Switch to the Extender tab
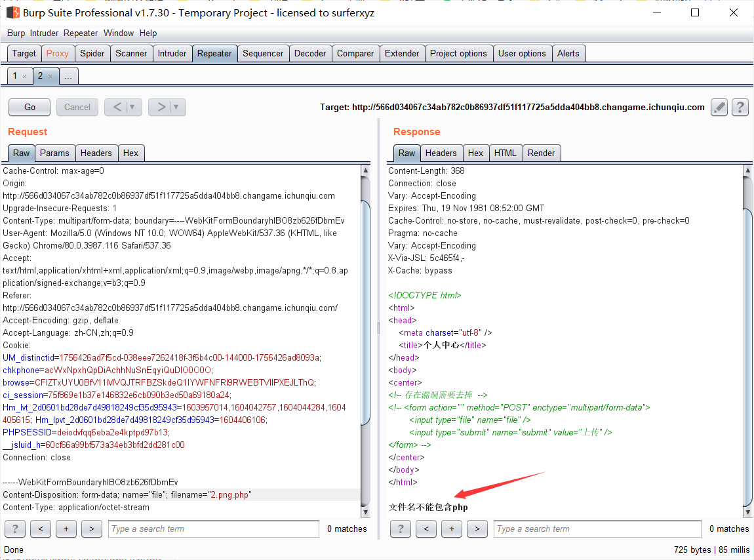 pyautogui.click(x=402, y=53)
